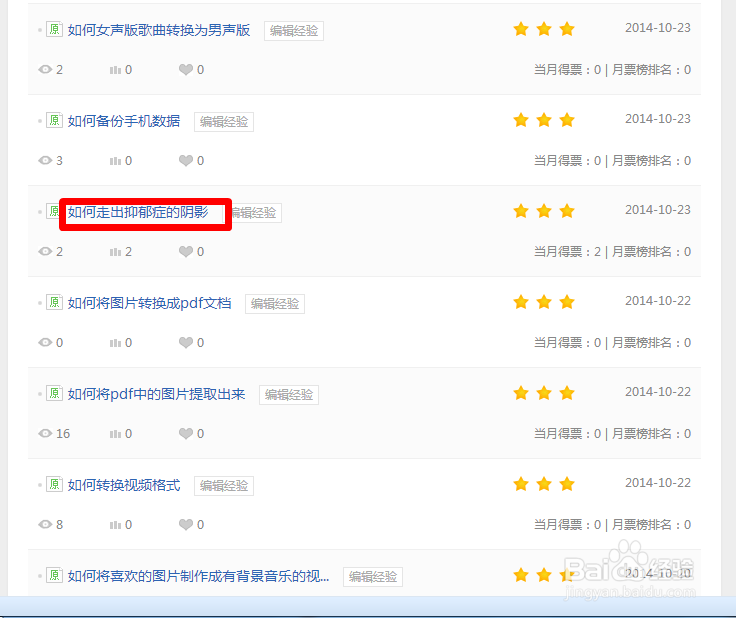
Task: Click 编辑经验 for 如何将图片转换成pdf文档
Action: click(x=275, y=304)
